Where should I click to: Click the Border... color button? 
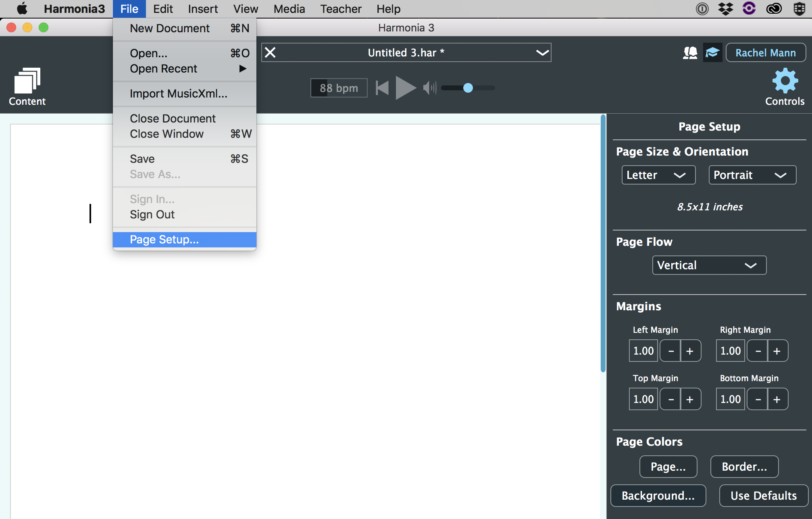click(x=744, y=467)
